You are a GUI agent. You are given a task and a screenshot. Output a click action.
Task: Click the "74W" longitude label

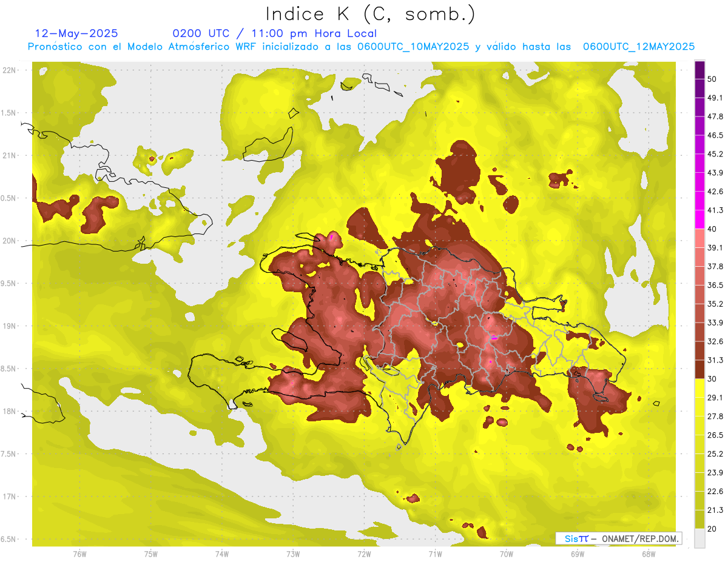point(222,554)
